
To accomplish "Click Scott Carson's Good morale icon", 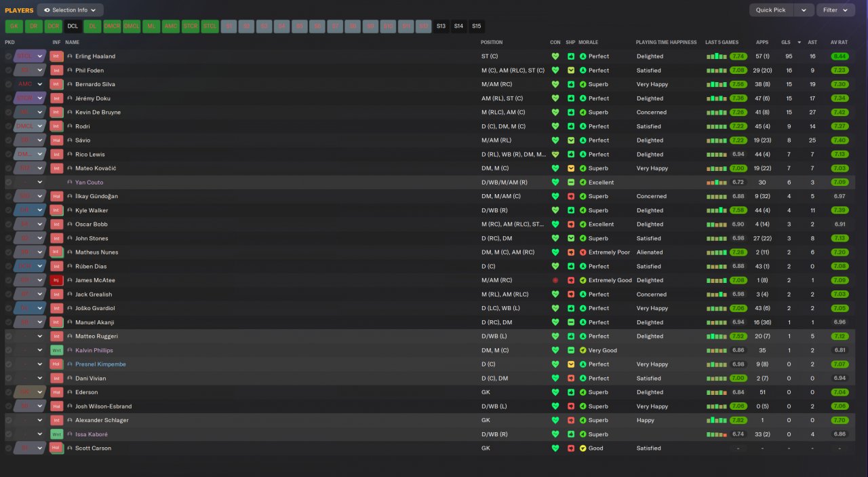I will [583, 449].
